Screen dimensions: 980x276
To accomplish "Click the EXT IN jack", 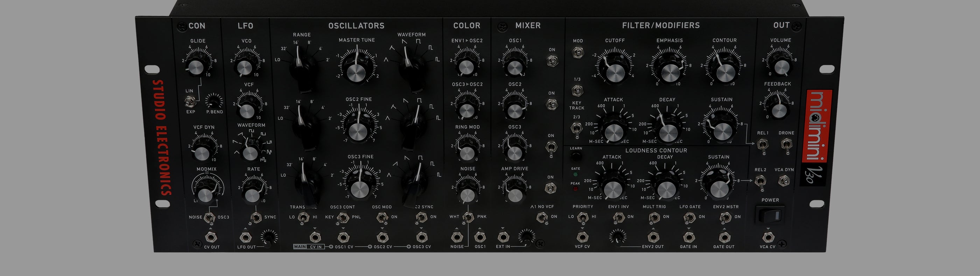I will pos(503,237).
